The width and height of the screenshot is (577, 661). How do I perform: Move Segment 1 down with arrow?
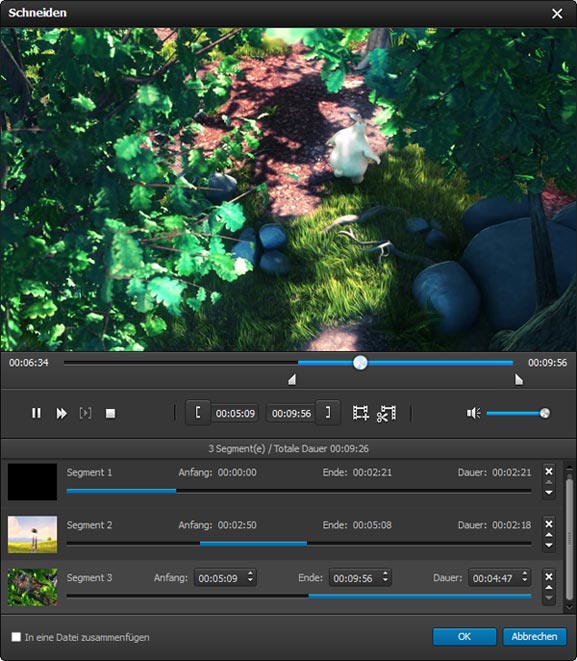pos(549,492)
